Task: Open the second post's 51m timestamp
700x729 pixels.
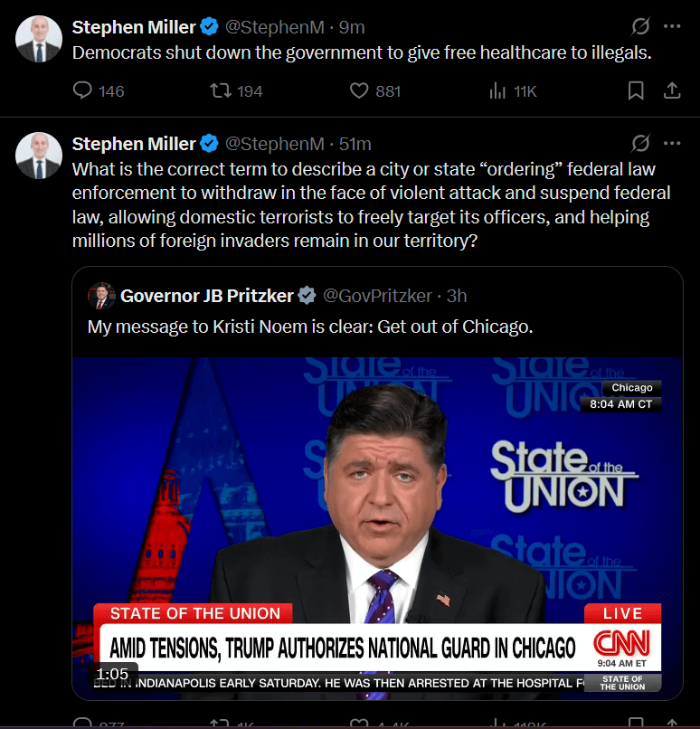Action: click(355, 144)
